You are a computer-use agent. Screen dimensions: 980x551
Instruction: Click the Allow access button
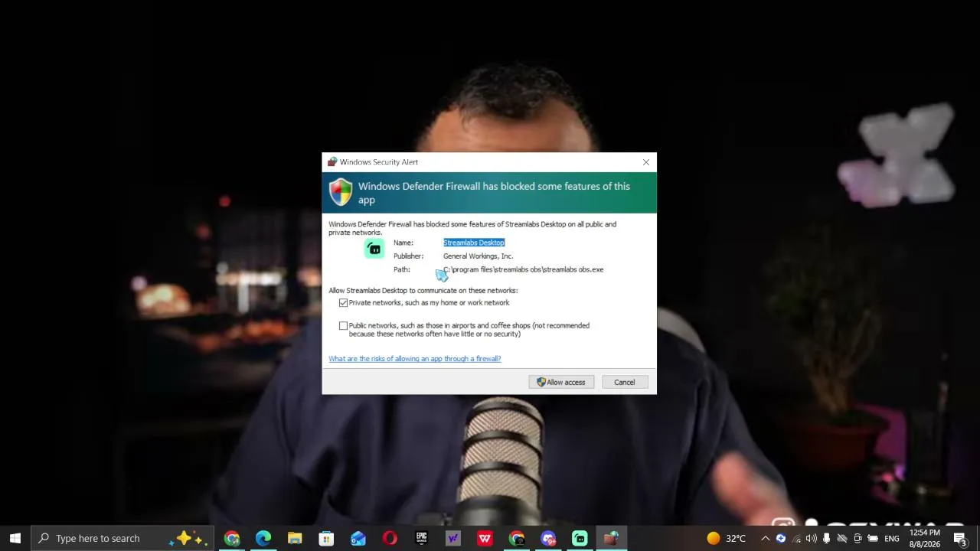(561, 383)
